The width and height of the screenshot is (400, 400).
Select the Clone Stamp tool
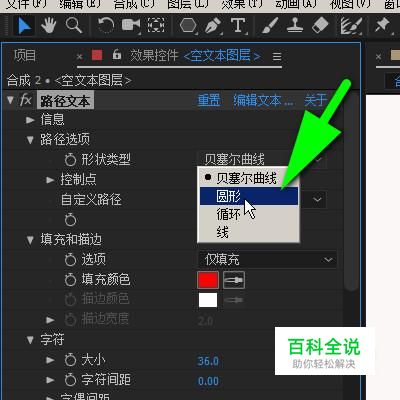click(x=295, y=25)
